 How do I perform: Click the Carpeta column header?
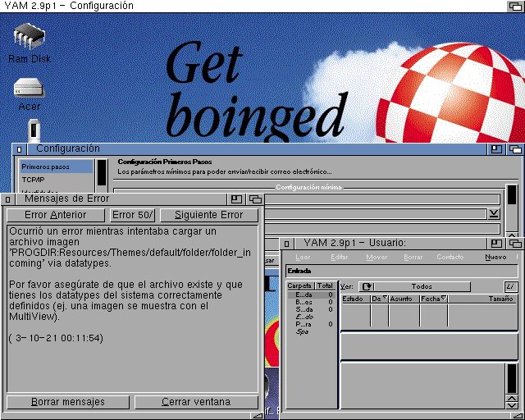point(300,286)
